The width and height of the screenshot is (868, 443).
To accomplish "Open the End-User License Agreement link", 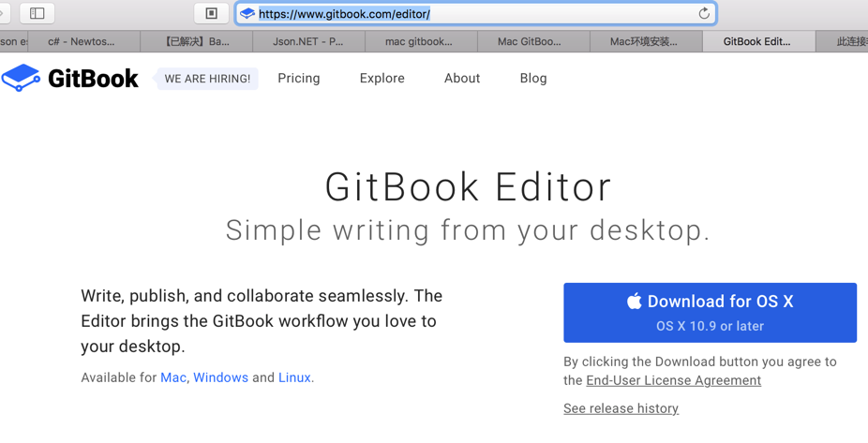I will [x=673, y=380].
